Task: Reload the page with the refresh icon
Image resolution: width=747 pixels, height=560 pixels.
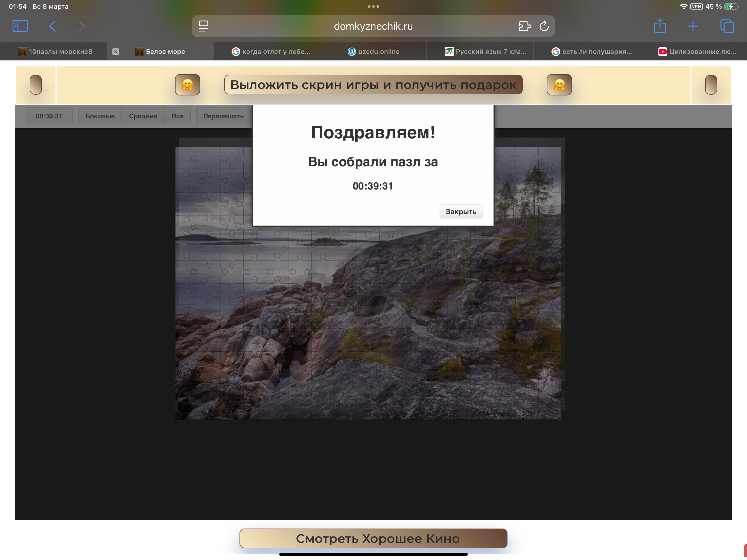Action: pos(544,26)
